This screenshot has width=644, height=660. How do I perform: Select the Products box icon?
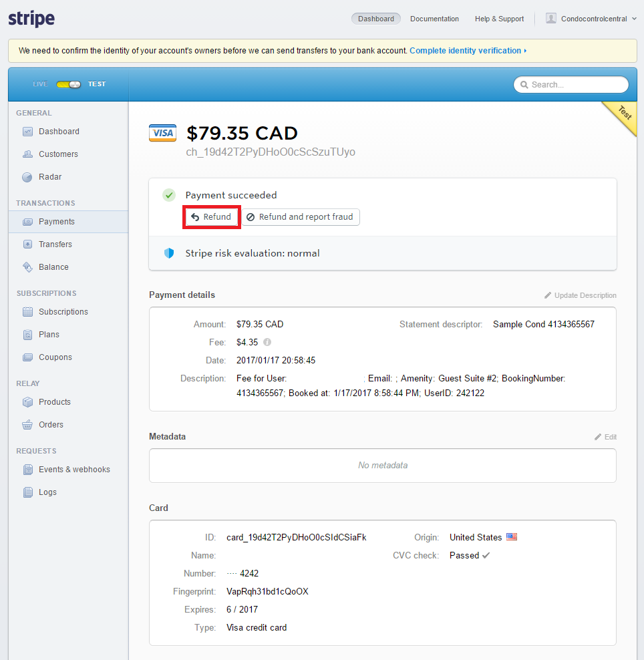click(27, 402)
